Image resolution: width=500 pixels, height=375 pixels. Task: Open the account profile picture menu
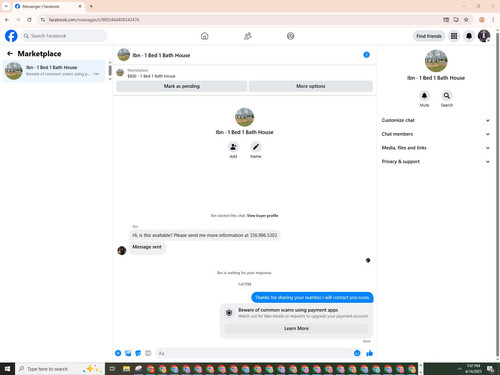[x=484, y=36]
